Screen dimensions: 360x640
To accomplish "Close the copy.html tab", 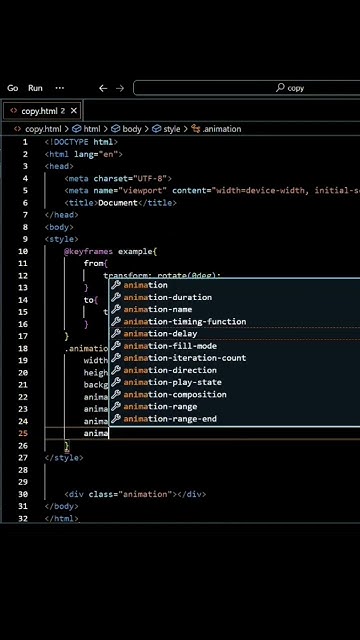I will coord(73,111).
